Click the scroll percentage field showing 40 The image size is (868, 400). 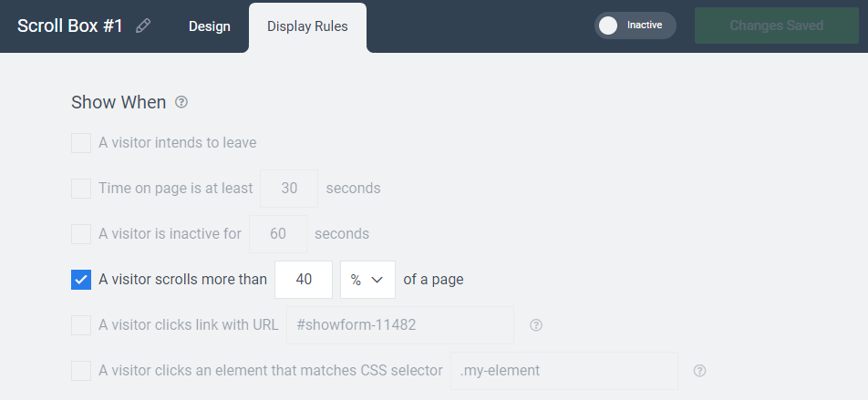pos(304,280)
